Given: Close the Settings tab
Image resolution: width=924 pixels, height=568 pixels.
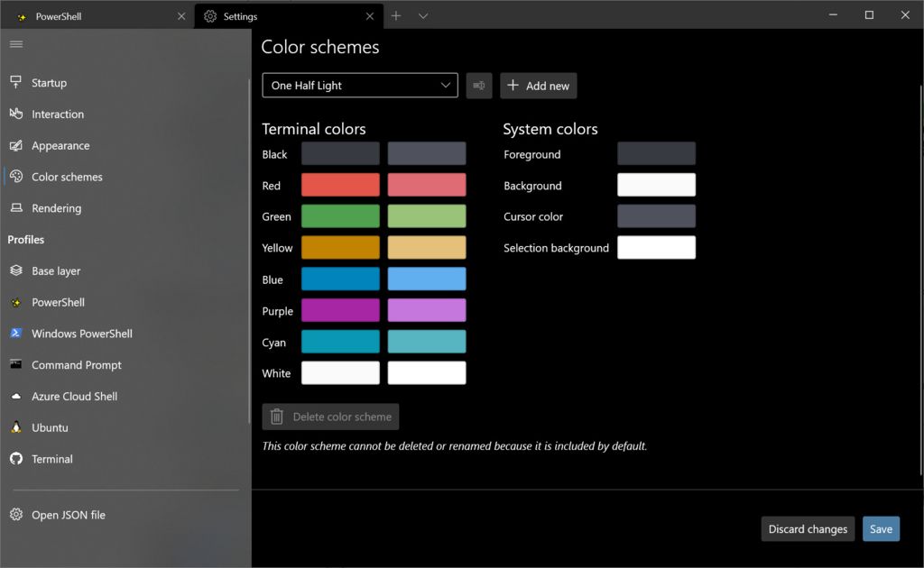Looking at the screenshot, I should pos(369,16).
